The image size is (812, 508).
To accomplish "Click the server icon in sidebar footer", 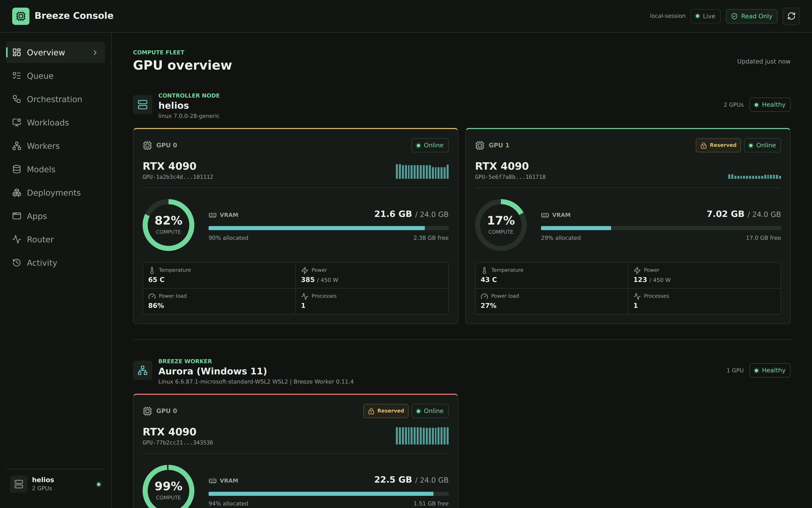I will click(x=19, y=484).
